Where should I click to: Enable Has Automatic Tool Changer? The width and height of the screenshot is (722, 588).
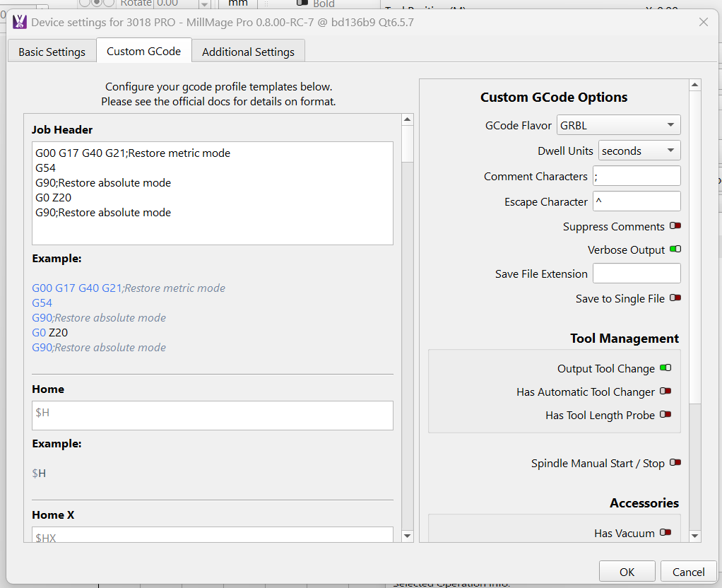point(665,392)
